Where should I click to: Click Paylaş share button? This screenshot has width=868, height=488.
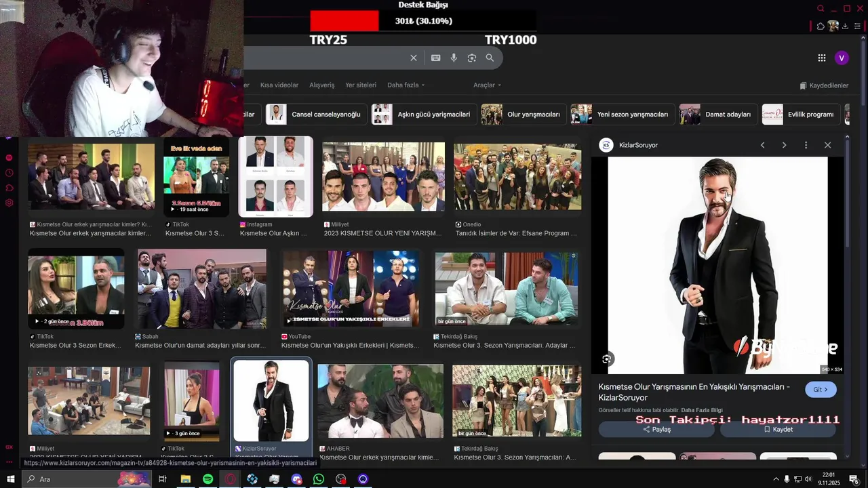tap(656, 429)
